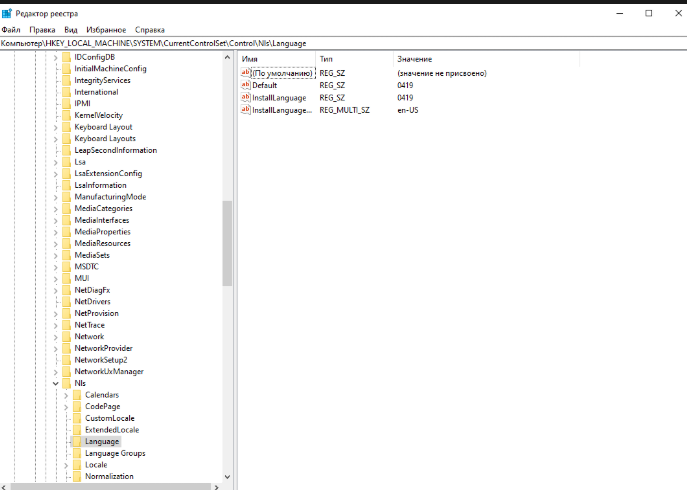The width and height of the screenshot is (687, 490).
Task: Click the Registry Editor title bar icon
Action: click(x=7, y=14)
